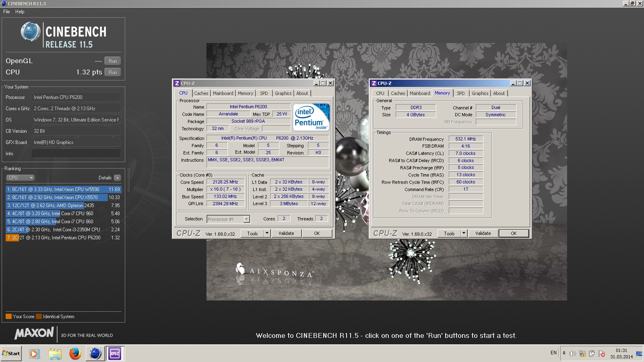This screenshot has height=362, width=644.
Task: Open Windows Explorer folder icon in taskbar
Action: (55, 354)
